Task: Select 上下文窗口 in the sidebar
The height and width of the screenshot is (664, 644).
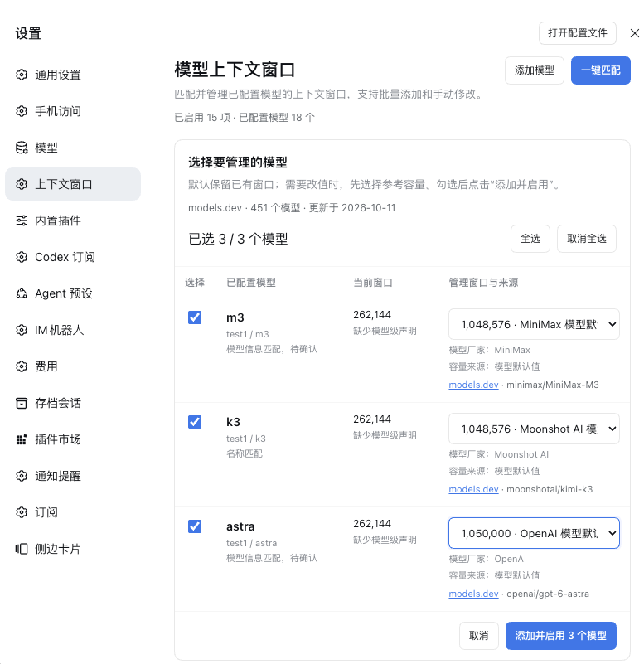Action: 73,184
